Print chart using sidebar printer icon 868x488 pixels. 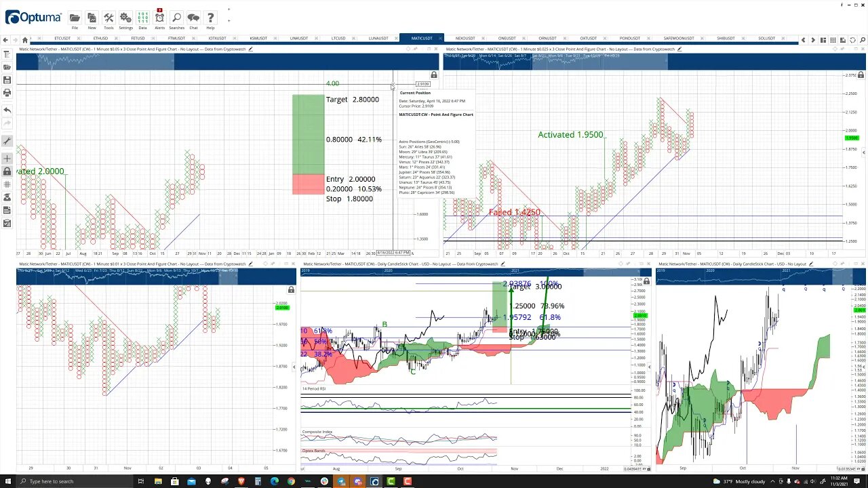click(x=7, y=93)
